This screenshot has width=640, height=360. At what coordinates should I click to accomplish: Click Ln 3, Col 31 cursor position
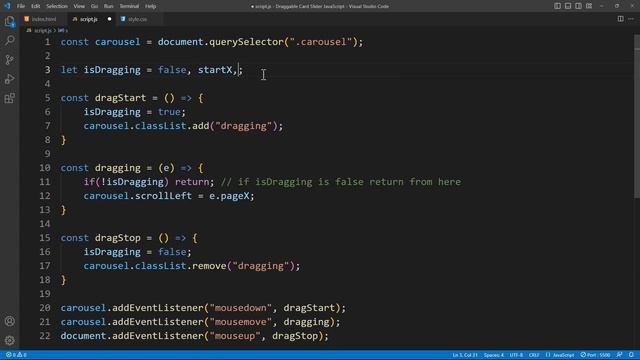(x=465, y=355)
